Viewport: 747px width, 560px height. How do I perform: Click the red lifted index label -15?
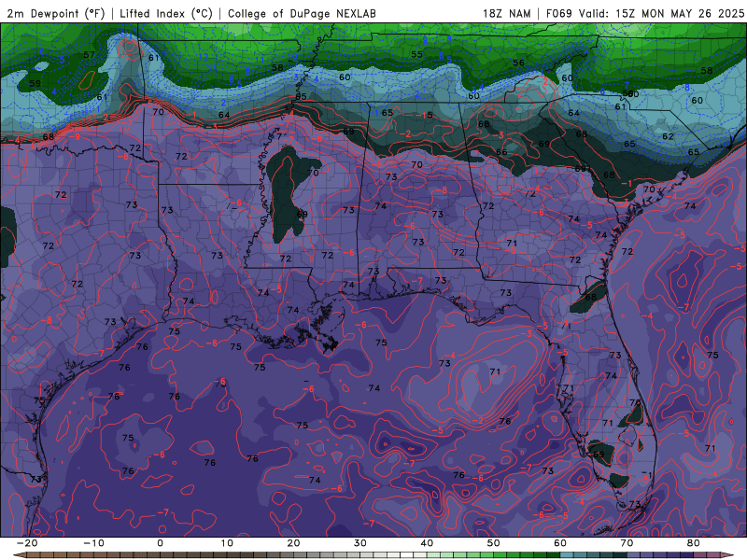click(x=424, y=115)
